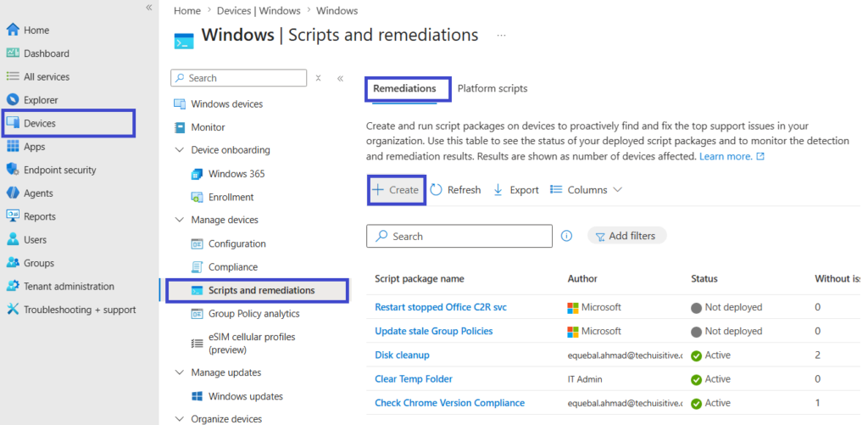Collapse the left portal navigation pane
The height and width of the screenshot is (425, 868).
click(x=149, y=7)
